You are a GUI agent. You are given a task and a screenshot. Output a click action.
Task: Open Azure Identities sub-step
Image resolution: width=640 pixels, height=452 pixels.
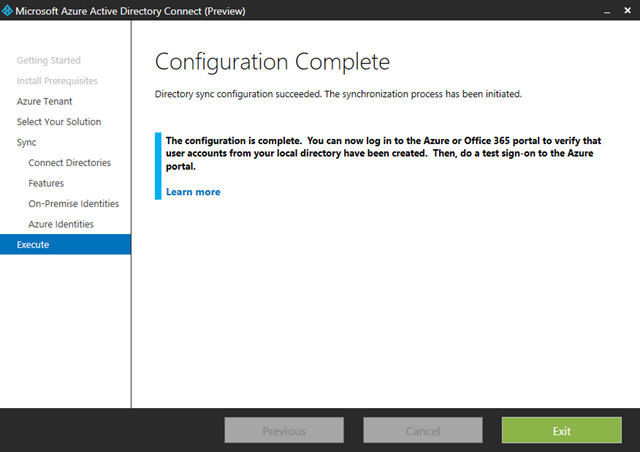tap(61, 224)
